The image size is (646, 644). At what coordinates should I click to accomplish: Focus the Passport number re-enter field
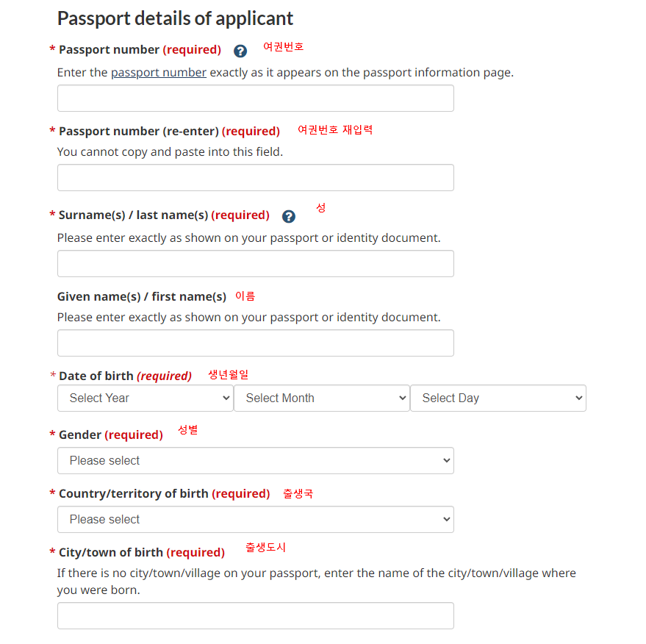255,177
